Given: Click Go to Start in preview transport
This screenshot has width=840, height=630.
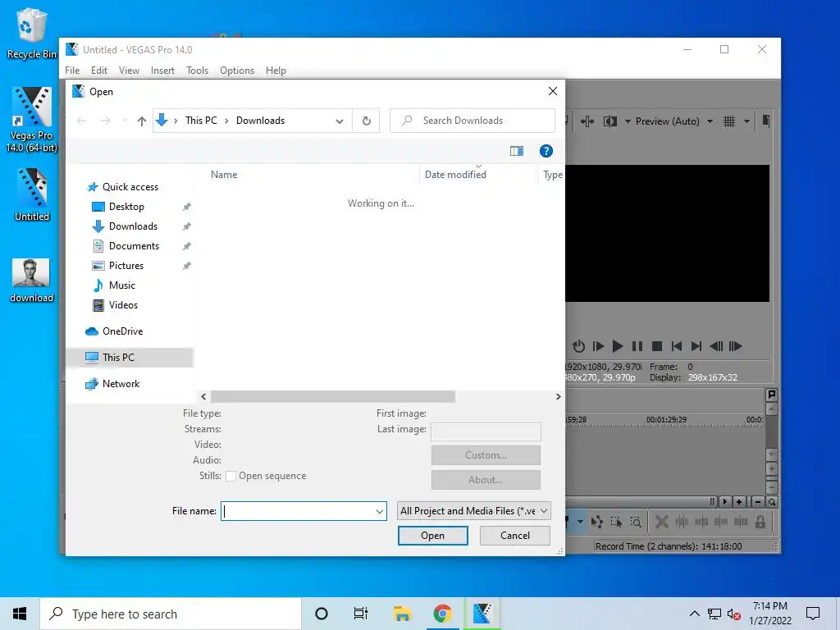Looking at the screenshot, I should coord(677,347).
